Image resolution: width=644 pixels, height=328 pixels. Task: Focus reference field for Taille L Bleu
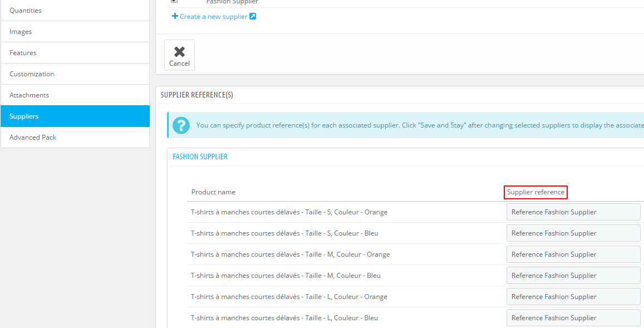click(x=573, y=318)
